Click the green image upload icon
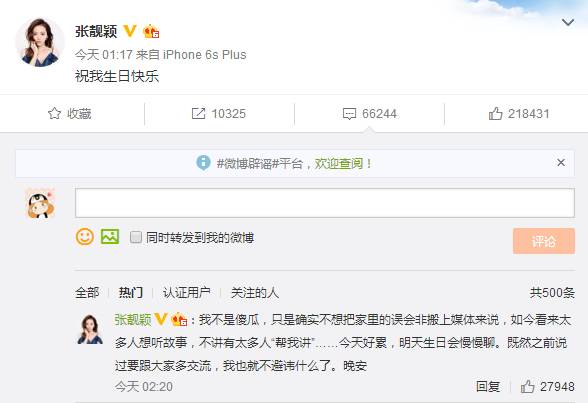 (x=110, y=237)
